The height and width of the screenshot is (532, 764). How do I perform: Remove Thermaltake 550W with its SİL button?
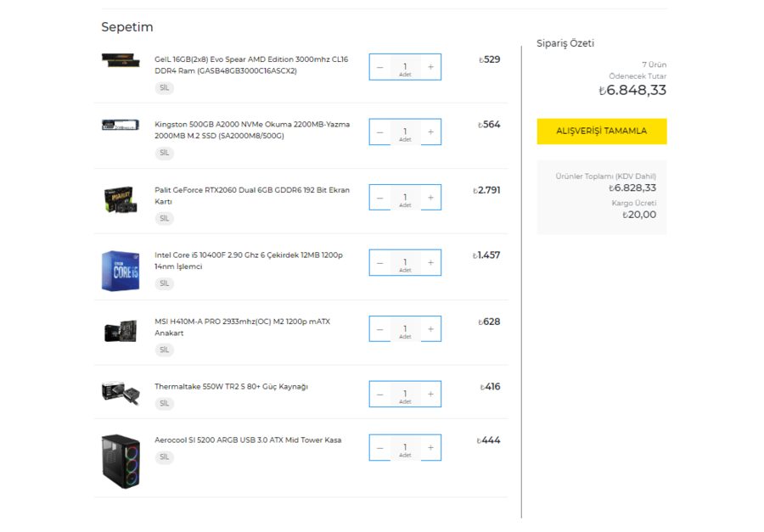[164, 404]
